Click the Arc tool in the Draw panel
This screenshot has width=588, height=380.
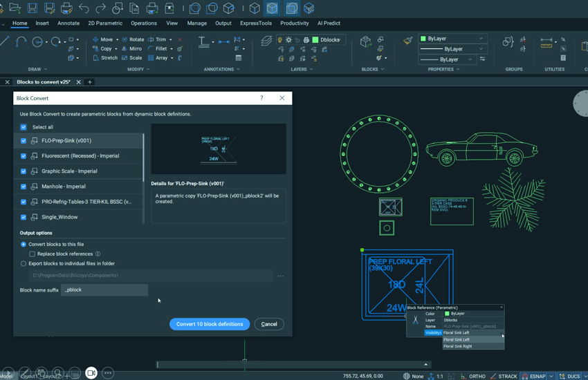21,41
